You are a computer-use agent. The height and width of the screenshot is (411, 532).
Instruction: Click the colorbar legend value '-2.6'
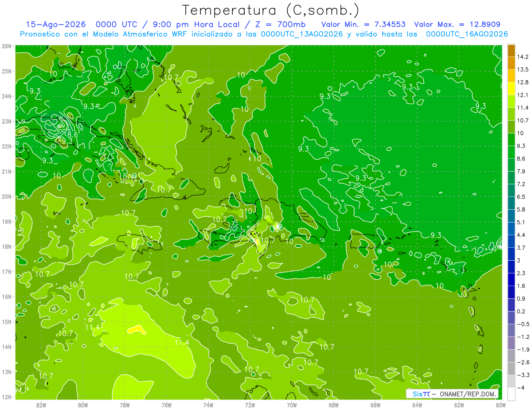point(523,362)
